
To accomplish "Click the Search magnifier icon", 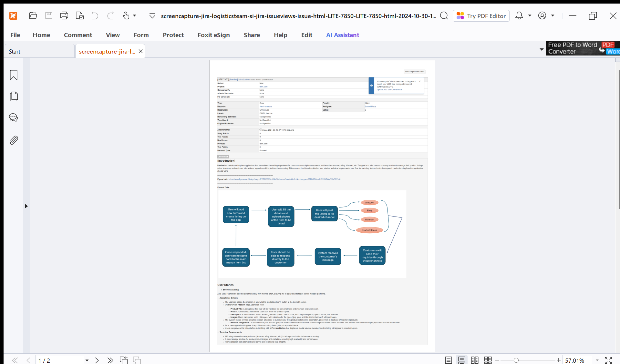I will pyautogui.click(x=444, y=16).
